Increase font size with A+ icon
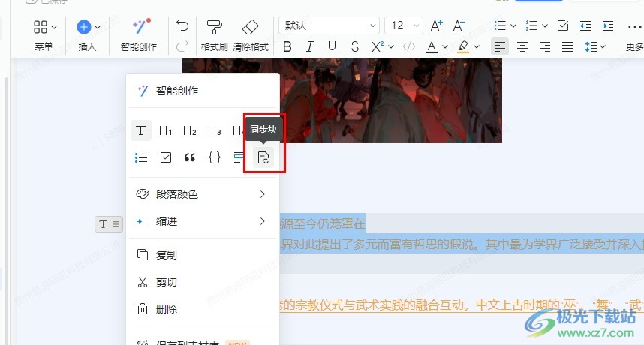 coord(436,25)
